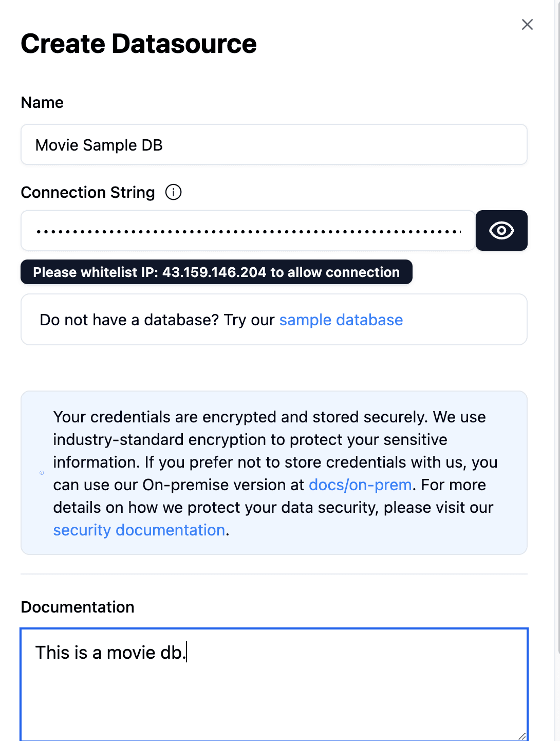Open the sample database link
The height and width of the screenshot is (741, 560).
(x=341, y=320)
